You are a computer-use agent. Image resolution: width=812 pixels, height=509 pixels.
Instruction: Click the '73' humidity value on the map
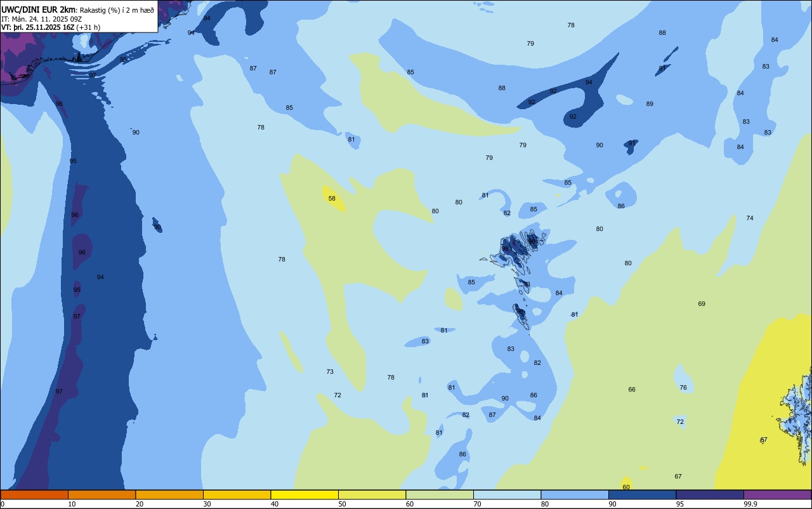(x=330, y=372)
